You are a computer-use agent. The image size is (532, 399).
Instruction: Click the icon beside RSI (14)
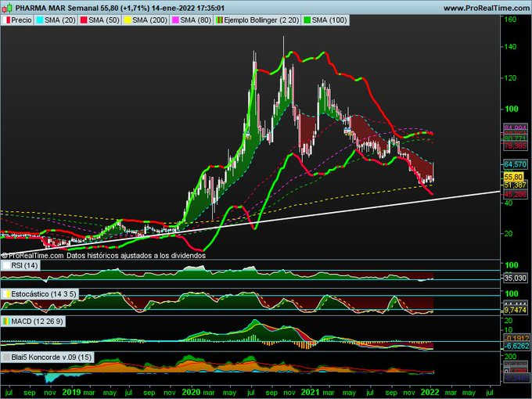[x=6, y=265]
